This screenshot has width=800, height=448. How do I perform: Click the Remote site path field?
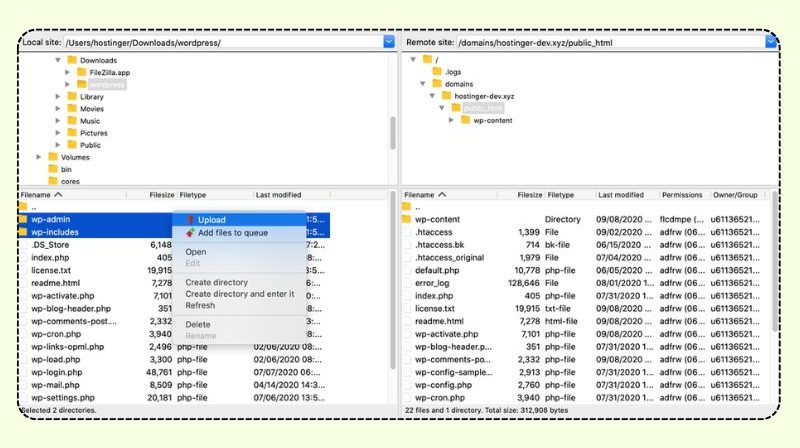coord(610,42)
